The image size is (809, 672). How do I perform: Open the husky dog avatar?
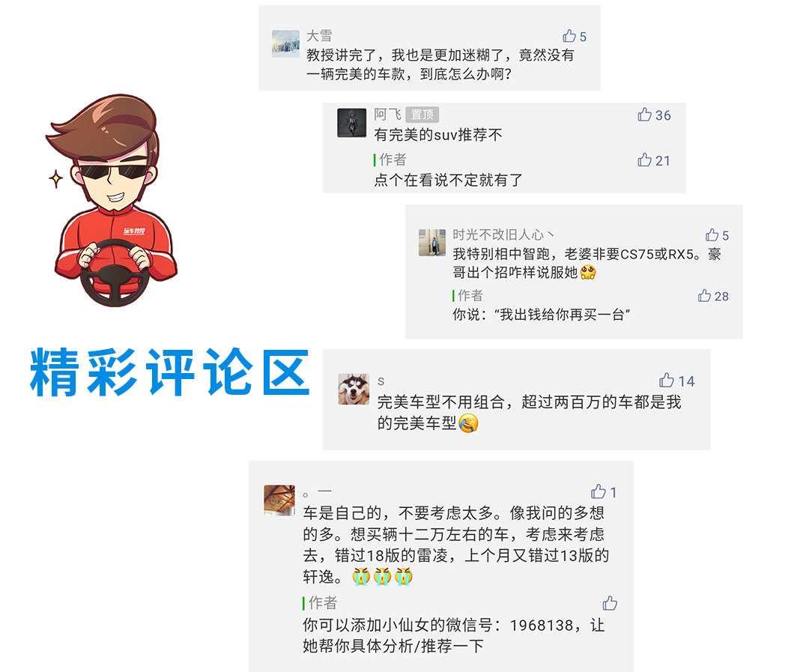[x=354, y=389]
